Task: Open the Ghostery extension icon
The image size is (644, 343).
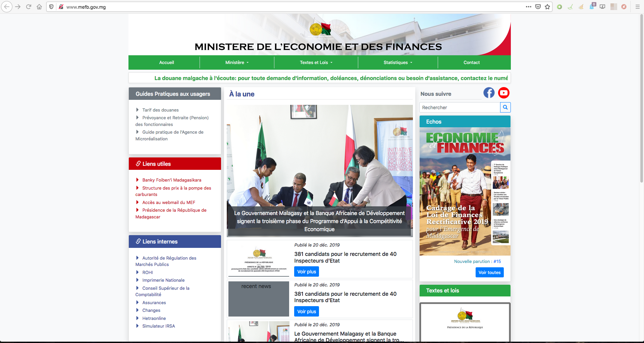Action: click(x=592, y=7)
